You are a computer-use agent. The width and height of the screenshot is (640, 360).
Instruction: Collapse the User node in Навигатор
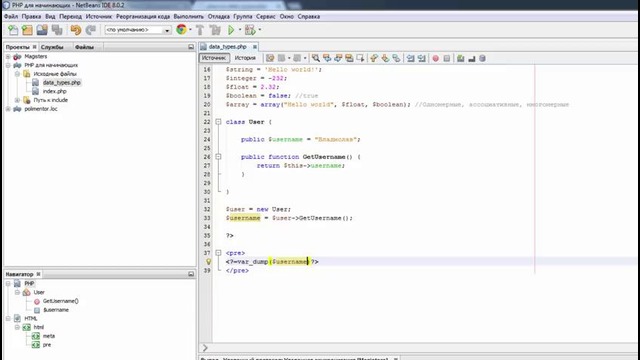click(17, 292)
